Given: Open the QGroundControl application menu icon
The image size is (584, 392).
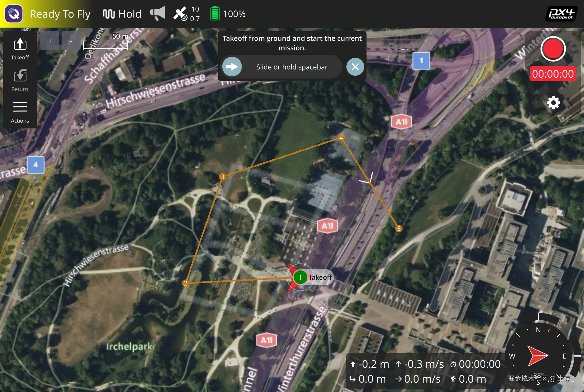Looking at the screenshot, I should [x=14, y=14].
